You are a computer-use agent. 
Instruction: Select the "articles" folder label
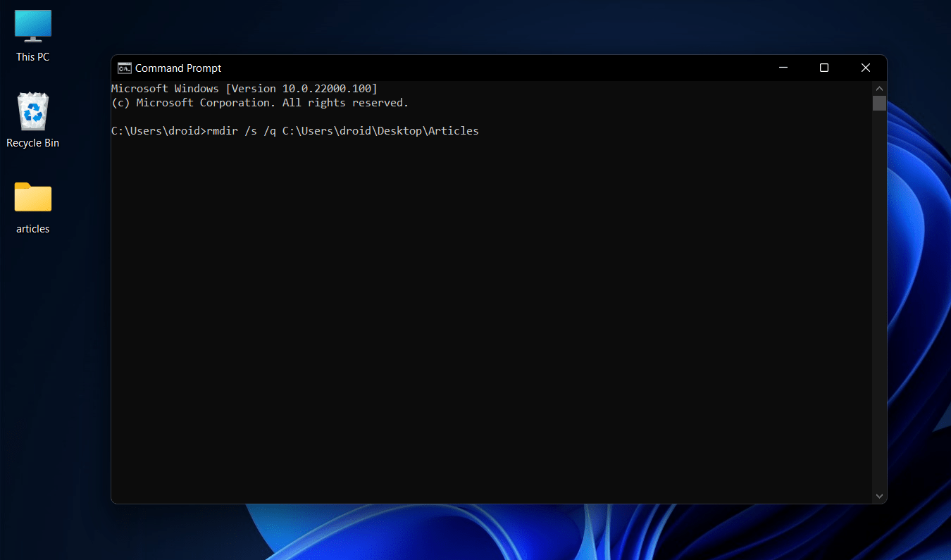tap(32, 228)
